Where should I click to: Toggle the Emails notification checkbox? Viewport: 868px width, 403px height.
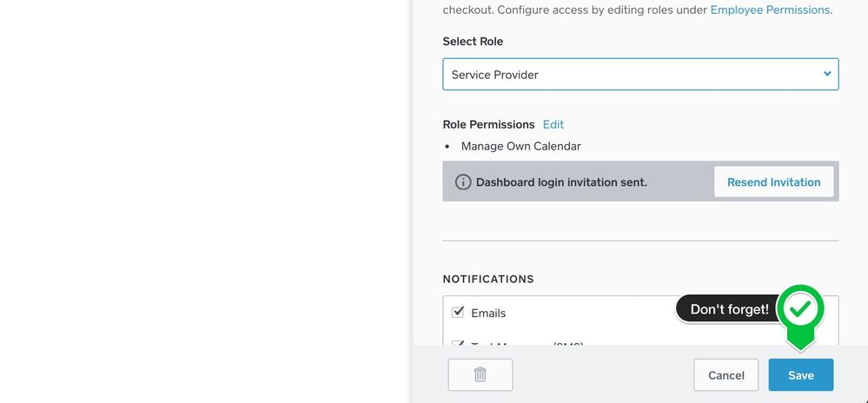click(458, 313)
